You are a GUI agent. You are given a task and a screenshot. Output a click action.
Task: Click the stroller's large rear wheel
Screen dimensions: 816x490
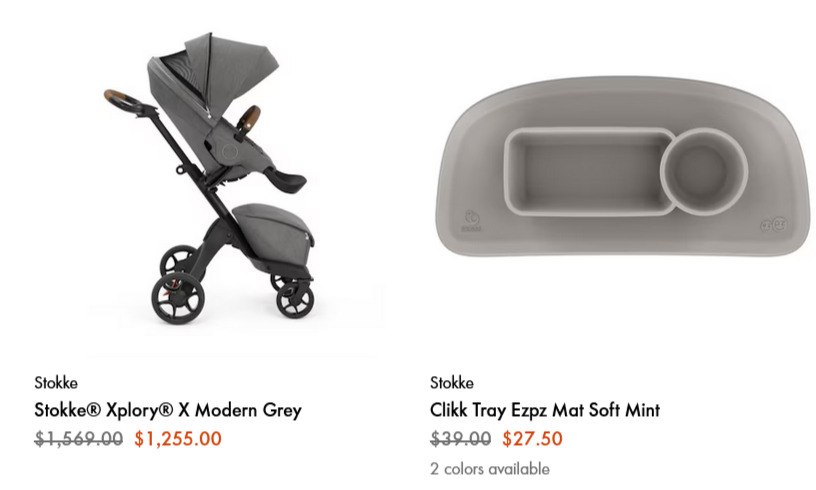pyautogui.click(x=178, y=299)
